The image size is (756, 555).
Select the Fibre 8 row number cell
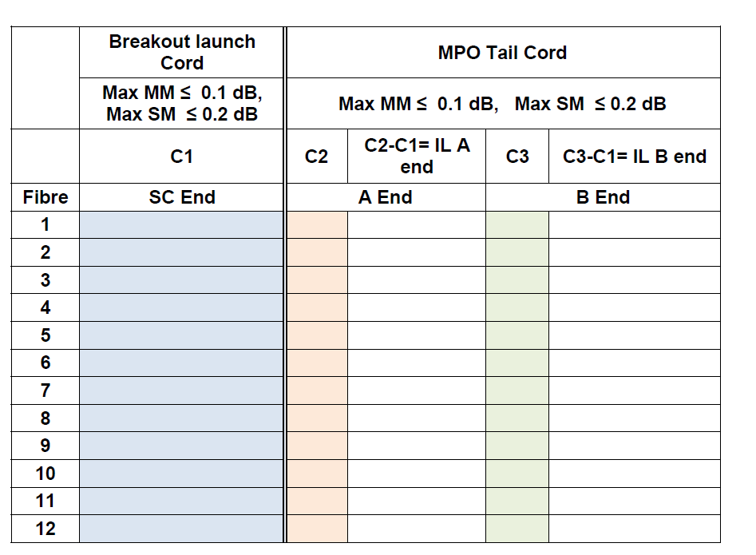(x=46, y=418)
